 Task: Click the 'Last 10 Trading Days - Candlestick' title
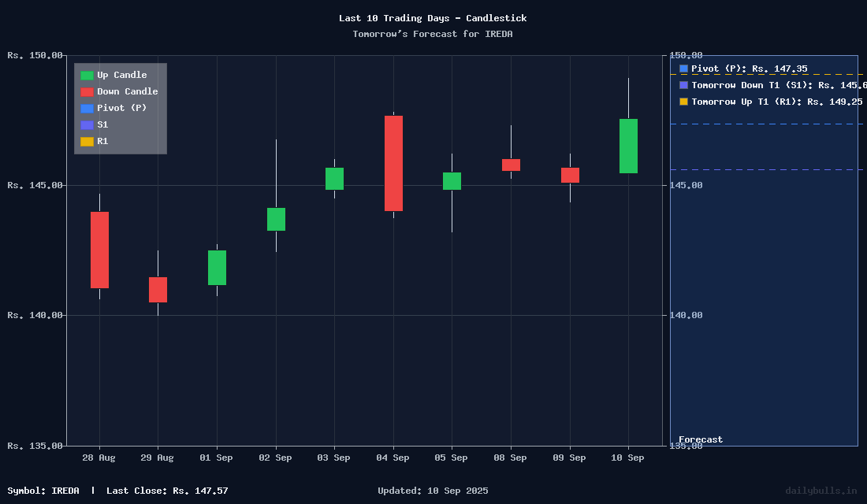click(x=433, y=18)
